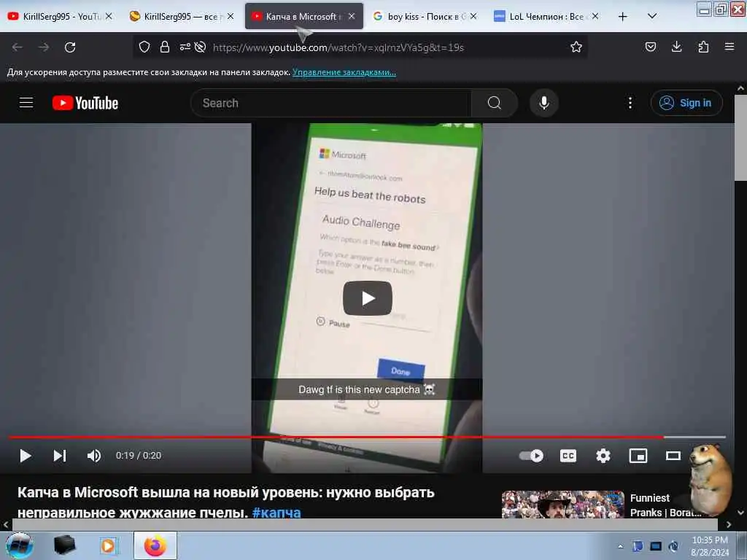Launch the media player taskbar icon
The width and height of the screenshot is (747, 560).
(108, 545)
